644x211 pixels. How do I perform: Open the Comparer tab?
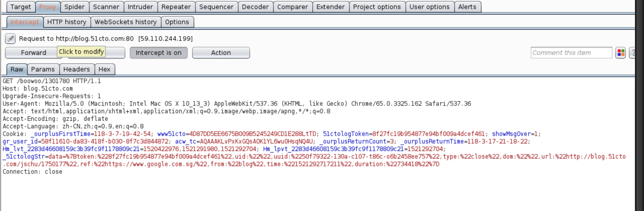pyautogui.click(x=293, y=7)
